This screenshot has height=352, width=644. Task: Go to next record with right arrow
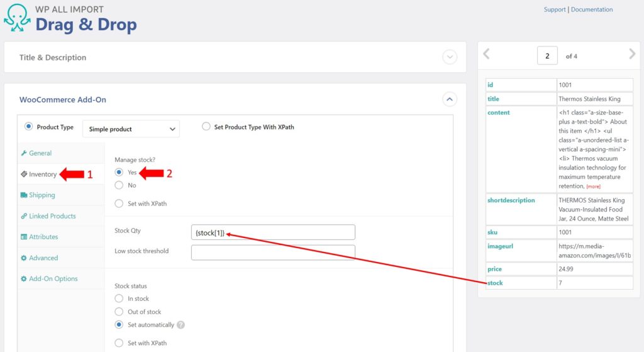pyautogui.click(x=632, y=54)
